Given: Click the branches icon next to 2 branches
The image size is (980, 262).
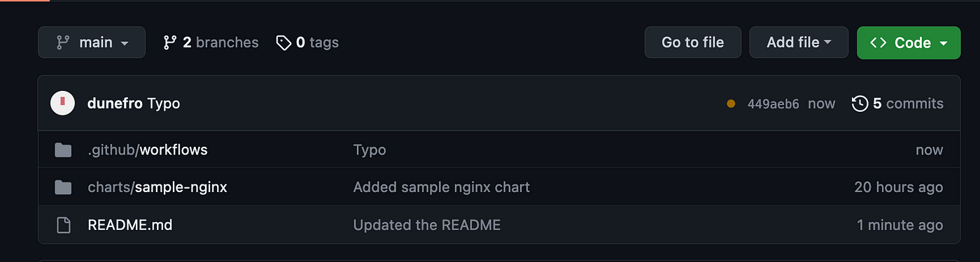Looking at the screenshot, I should coord(169,43).
